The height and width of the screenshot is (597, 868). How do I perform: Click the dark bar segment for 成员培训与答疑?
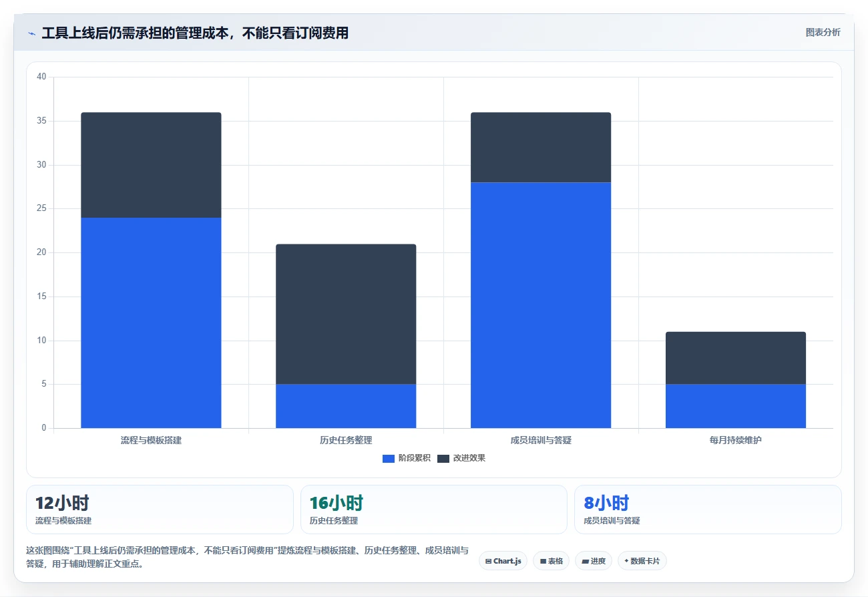click(541, 147)
